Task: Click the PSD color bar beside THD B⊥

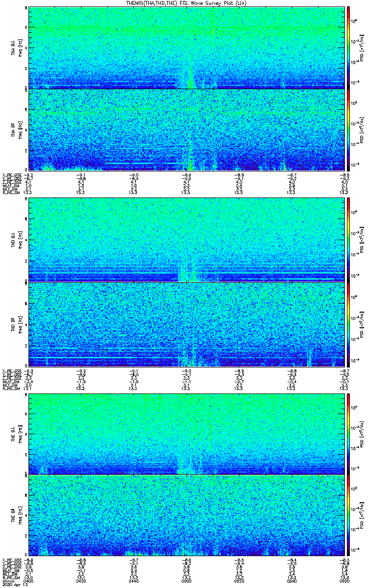Action: 349,240
